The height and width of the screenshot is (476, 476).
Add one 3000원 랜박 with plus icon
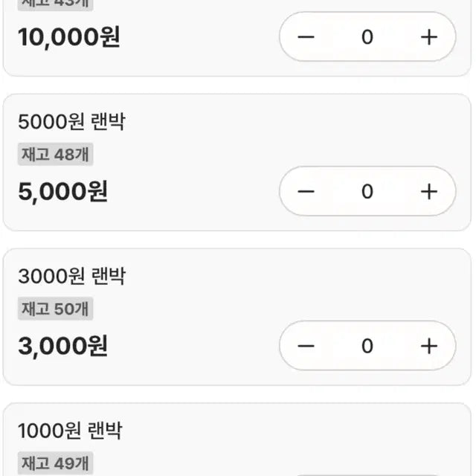point(428,346)
